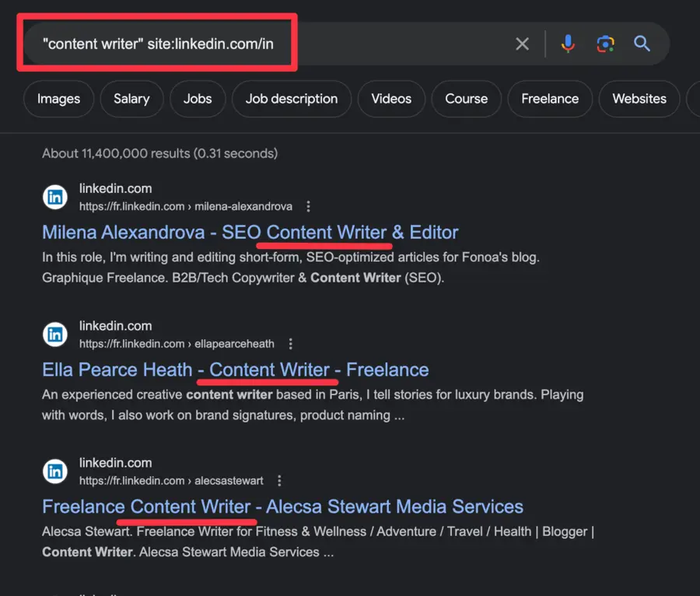The image size is (700, 596).
Task: Switch to the Images results tab
Action: [58, 99]
